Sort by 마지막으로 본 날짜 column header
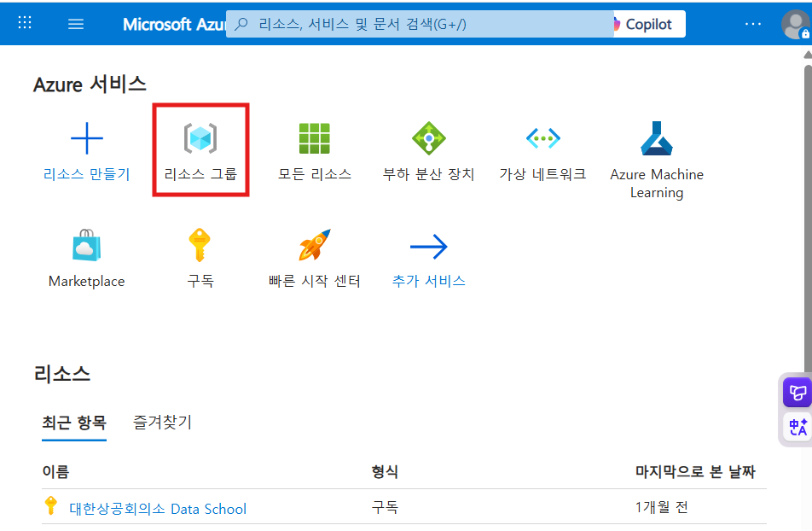This screenshot has height=531, width=812. [x=695, y=472]
